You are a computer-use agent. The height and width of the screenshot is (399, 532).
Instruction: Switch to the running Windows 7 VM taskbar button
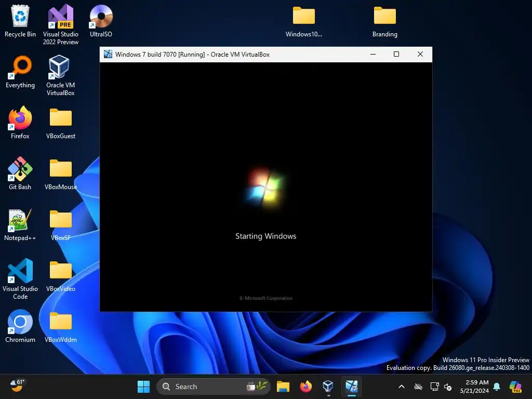pos(352,387)
